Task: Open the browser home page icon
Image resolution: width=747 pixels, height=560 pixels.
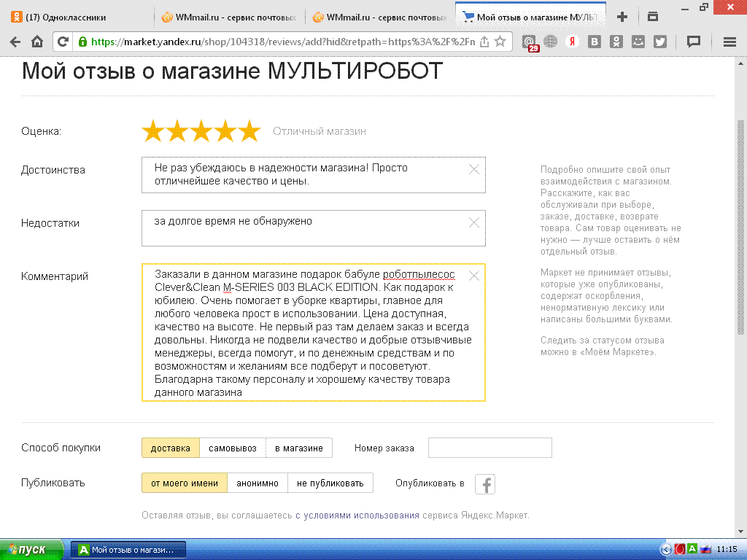Action: pyautogui.click(x=37, y=42)
